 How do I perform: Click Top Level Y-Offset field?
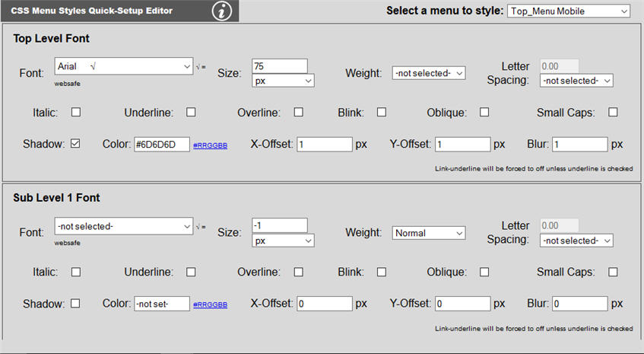(463, 145)
